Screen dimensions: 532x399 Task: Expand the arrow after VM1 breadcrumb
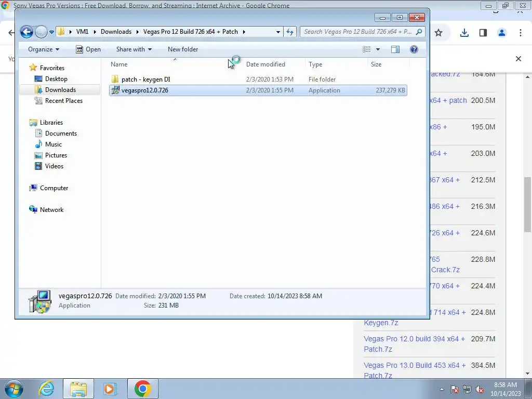point(95,32)
